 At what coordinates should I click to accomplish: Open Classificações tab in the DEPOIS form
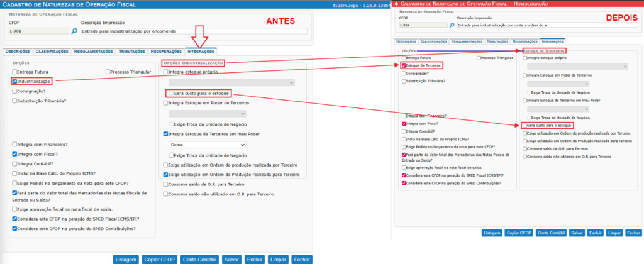[433, 41]
